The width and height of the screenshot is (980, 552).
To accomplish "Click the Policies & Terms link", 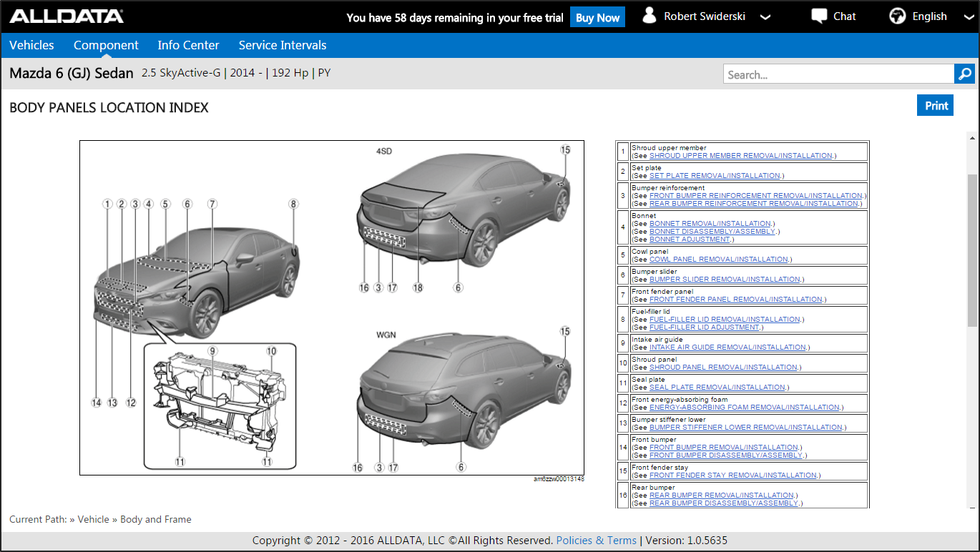I will [x=597, y=541].
